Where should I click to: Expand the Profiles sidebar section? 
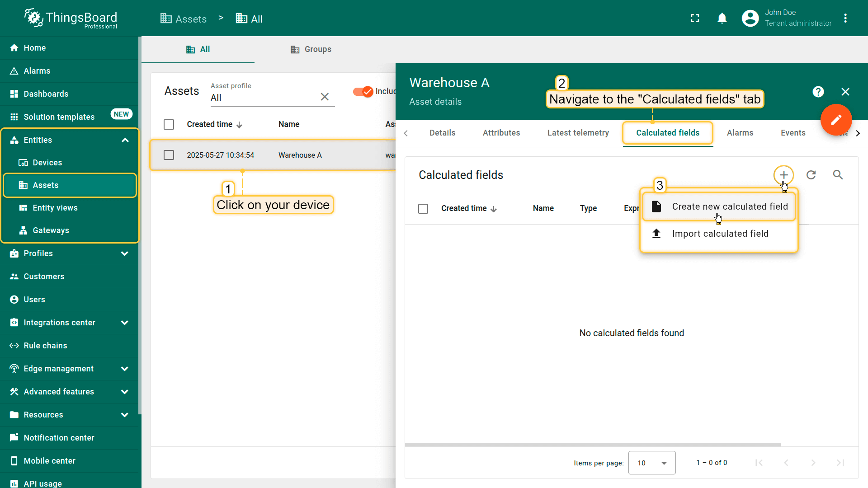coord(125,253)
